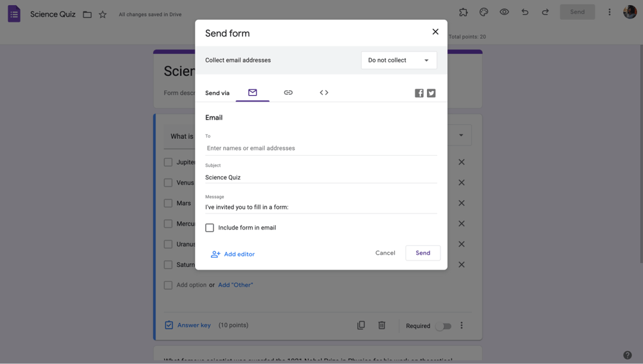Open Collect email addresses dropdown
The image size is (643, 364).
[x=399, y=60]
